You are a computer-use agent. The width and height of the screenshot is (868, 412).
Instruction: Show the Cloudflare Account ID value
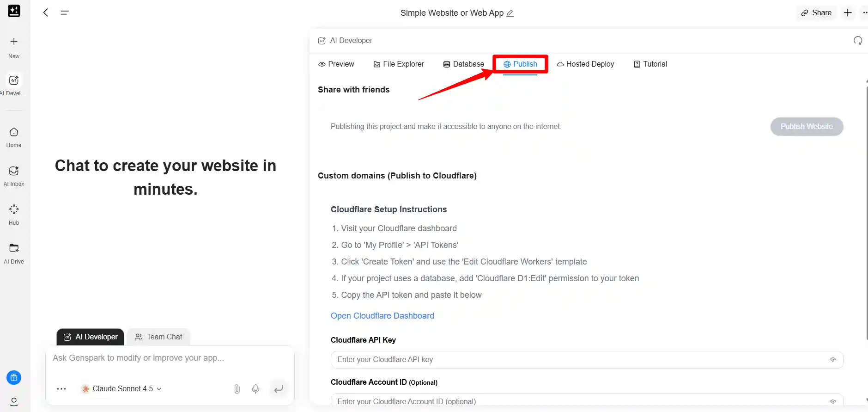[833, 401]
